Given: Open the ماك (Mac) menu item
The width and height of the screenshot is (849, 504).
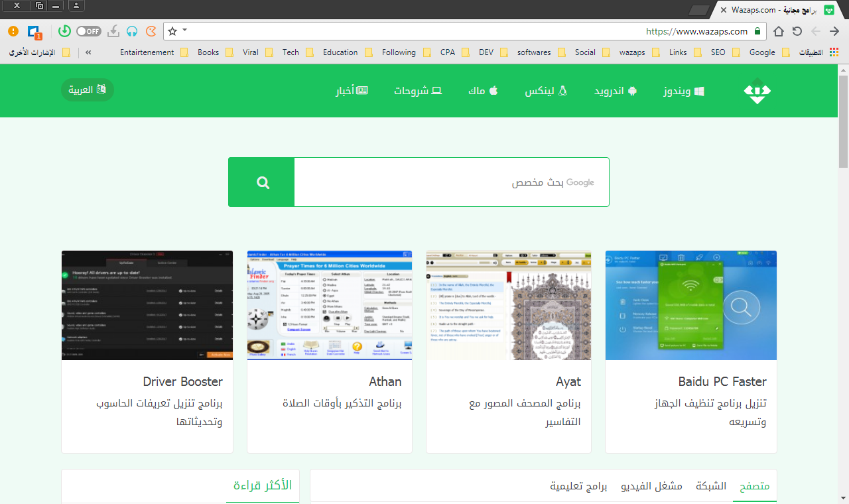Looking at the screenshot, I should coord(483,91).
